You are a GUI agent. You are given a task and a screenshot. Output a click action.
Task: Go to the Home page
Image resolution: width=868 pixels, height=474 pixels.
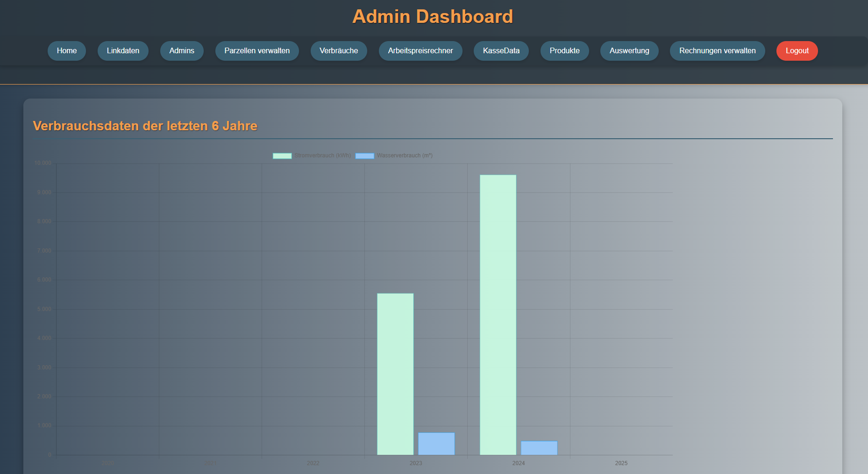tap(67, 51)
